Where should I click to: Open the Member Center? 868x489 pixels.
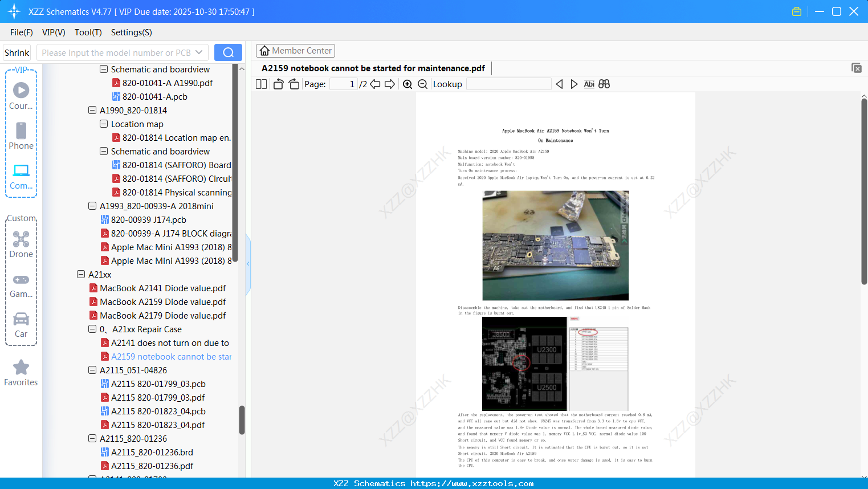pyautogui.click(x=295, y=51)
